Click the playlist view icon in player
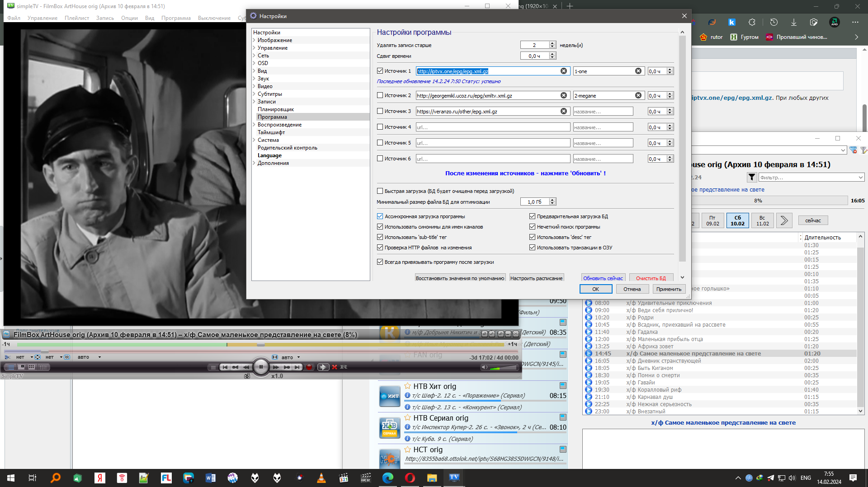Viewport: 868px width, 487px height. [11, 367]
